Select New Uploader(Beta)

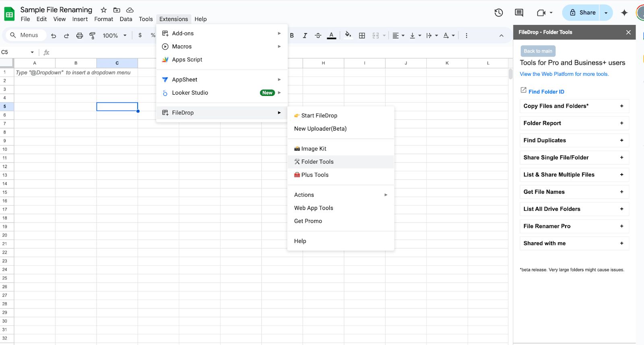point(341,129)
